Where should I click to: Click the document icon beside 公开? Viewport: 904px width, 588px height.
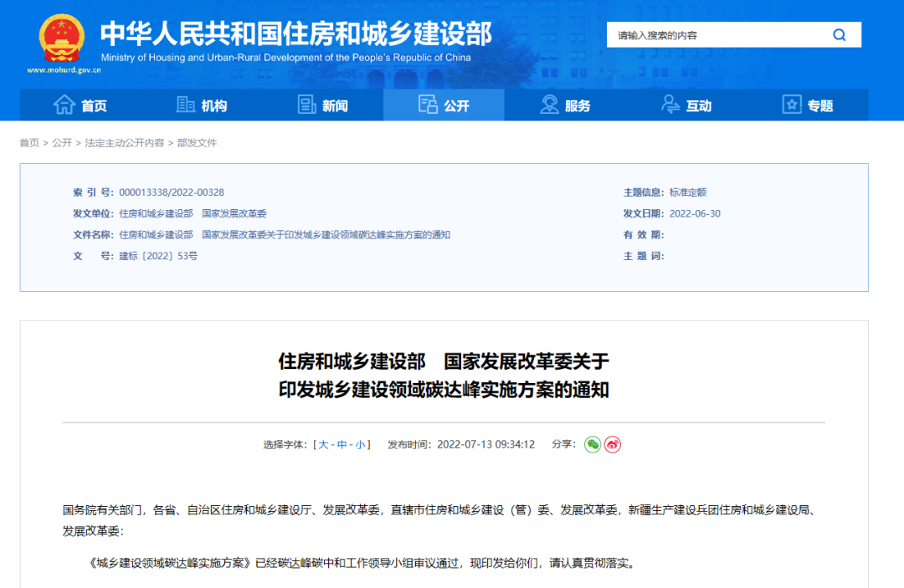[x=428, y=105]
